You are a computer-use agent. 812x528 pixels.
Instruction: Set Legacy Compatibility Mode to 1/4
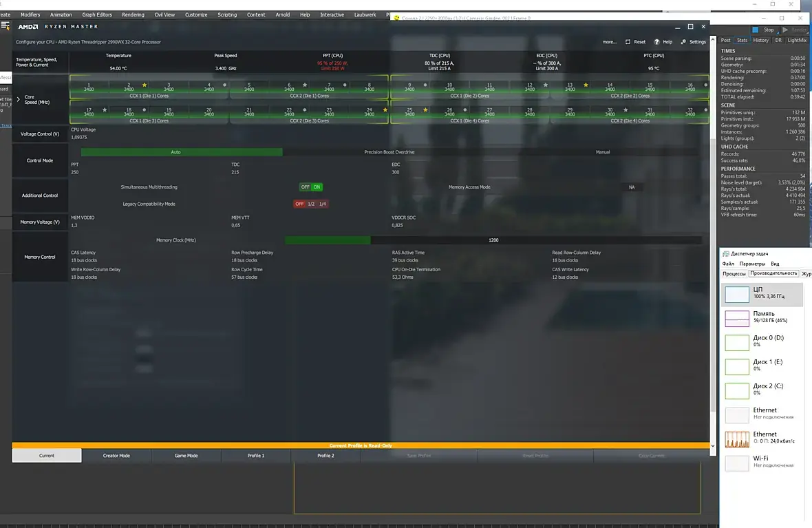click(x=323, y=204)
